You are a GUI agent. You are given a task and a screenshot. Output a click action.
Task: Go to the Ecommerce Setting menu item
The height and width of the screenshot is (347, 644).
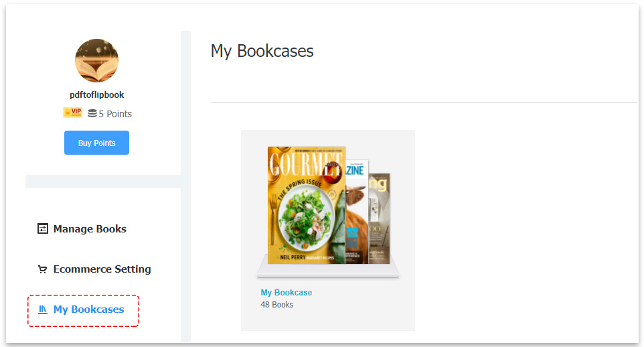[102, 269]
